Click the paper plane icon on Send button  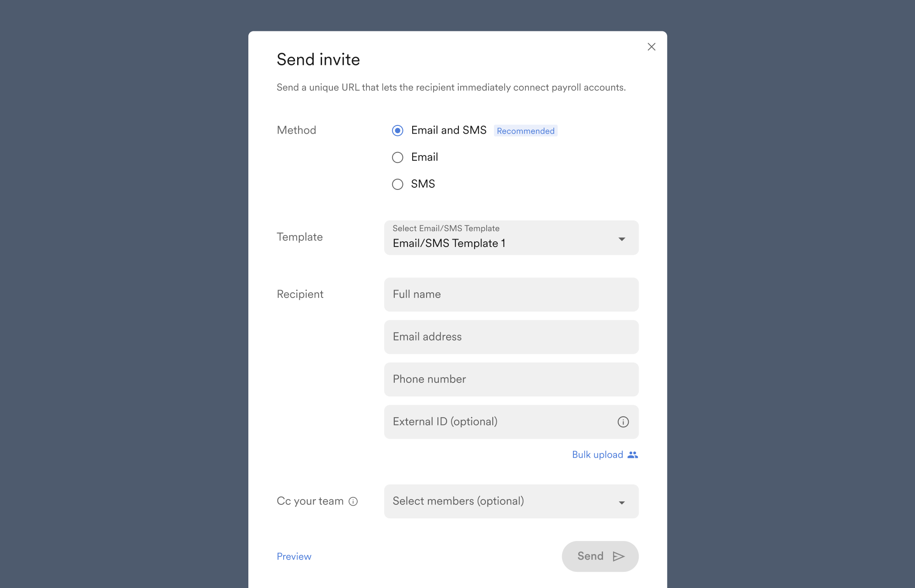[x=618, y=556]
